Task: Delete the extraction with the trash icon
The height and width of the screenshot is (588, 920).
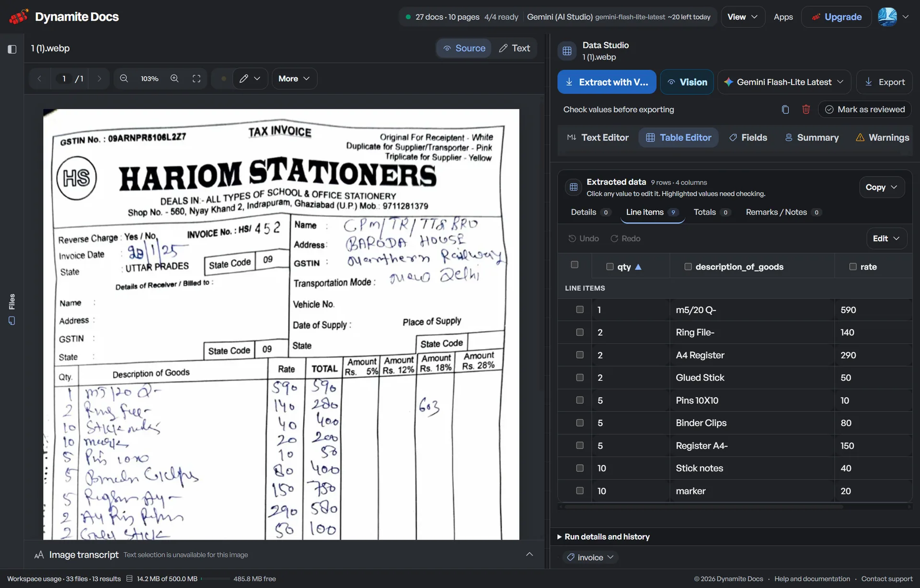Action: (806, 110)
